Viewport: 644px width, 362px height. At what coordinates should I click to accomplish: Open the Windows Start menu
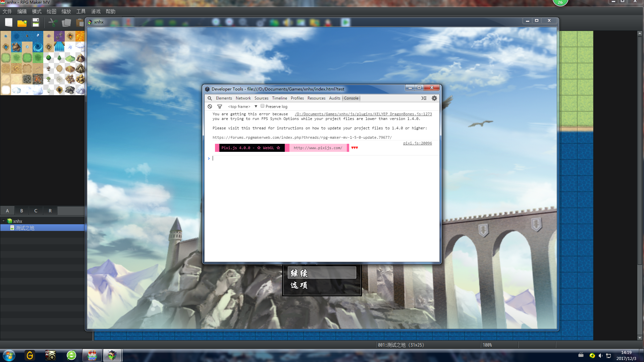click(x=9, y=355)
